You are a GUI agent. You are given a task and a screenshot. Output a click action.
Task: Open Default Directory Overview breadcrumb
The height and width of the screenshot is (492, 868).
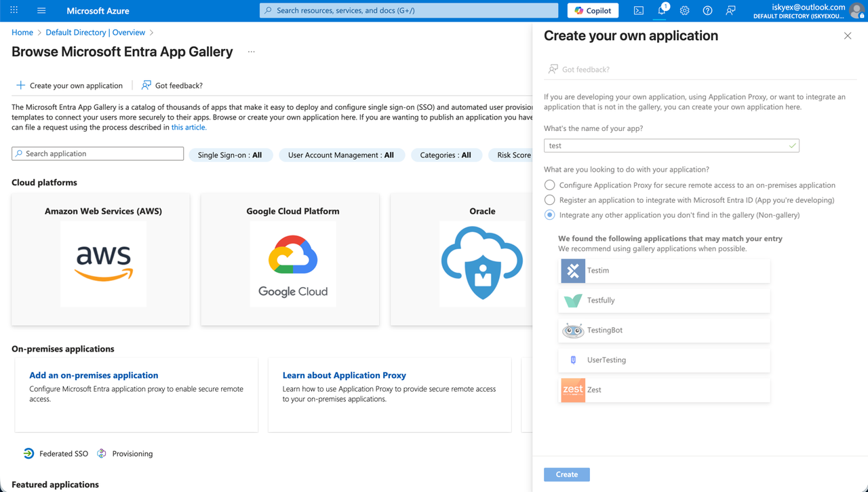[x=96, y=32]
